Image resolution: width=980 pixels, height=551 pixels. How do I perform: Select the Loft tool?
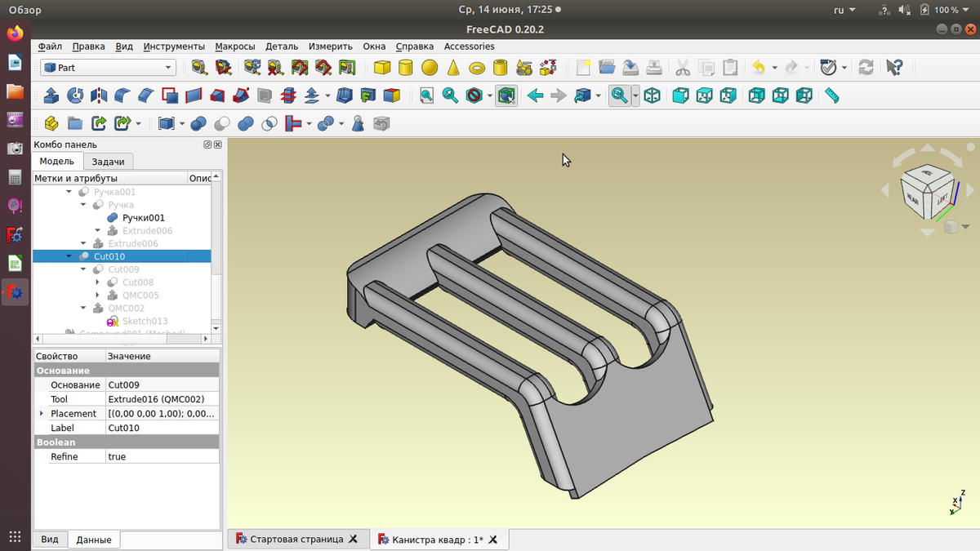(217, 96)
